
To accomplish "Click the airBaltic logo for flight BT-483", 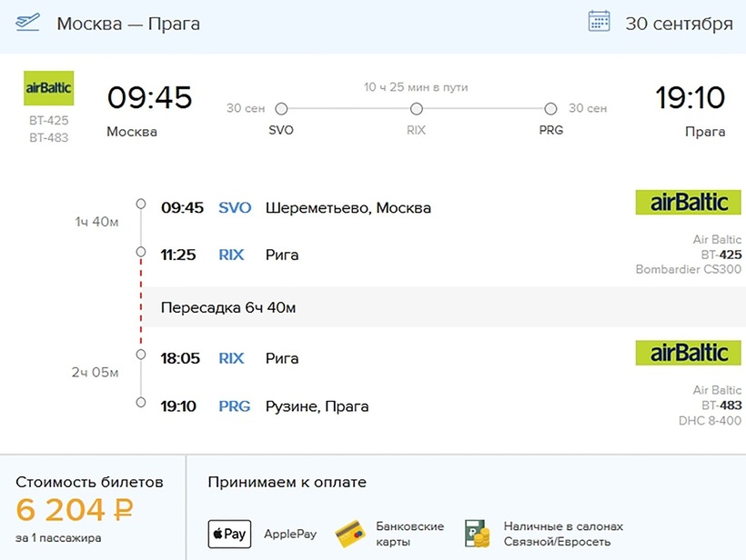I will point(688,353).
